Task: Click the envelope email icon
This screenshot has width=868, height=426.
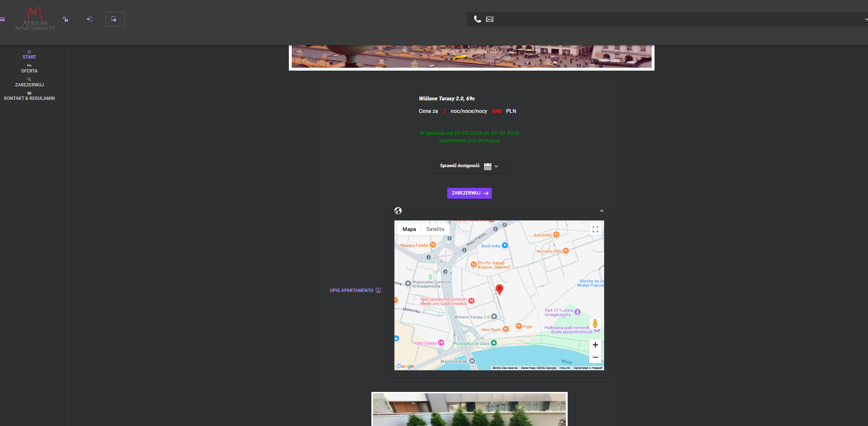Action: pyautogui.click(x=489, y=19)
